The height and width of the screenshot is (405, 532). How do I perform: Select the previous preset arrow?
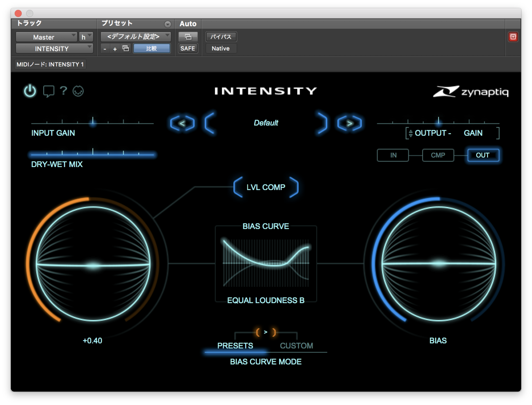tap(181, 123)
